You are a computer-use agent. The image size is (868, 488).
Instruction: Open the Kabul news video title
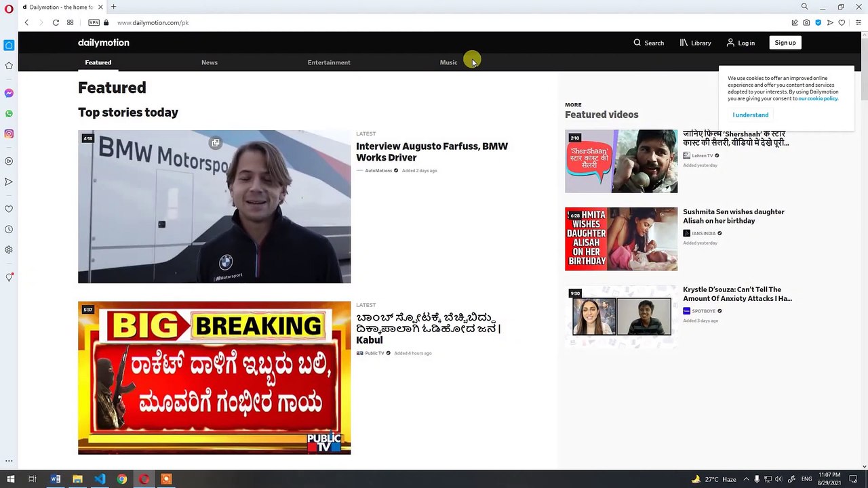point(429,329)
